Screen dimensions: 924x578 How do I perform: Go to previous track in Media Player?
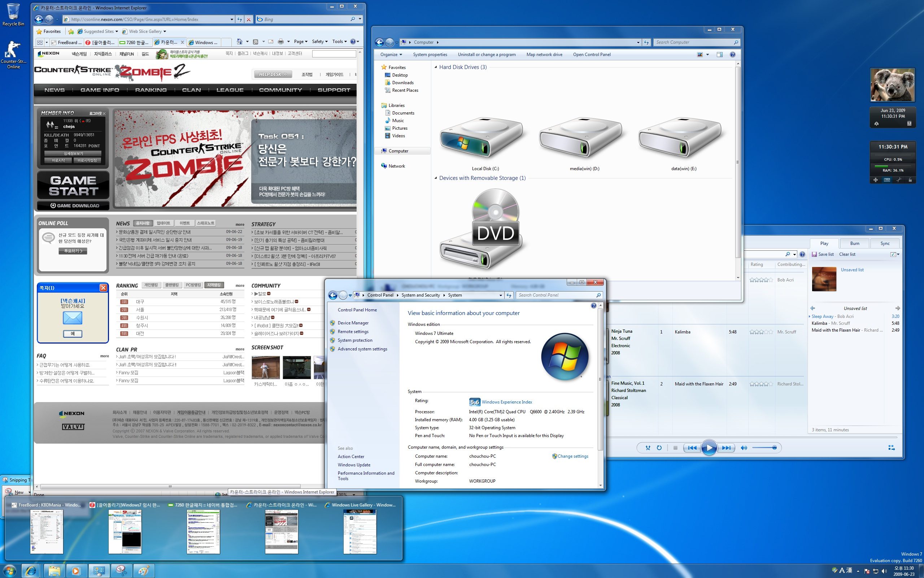tap(692, 448)
